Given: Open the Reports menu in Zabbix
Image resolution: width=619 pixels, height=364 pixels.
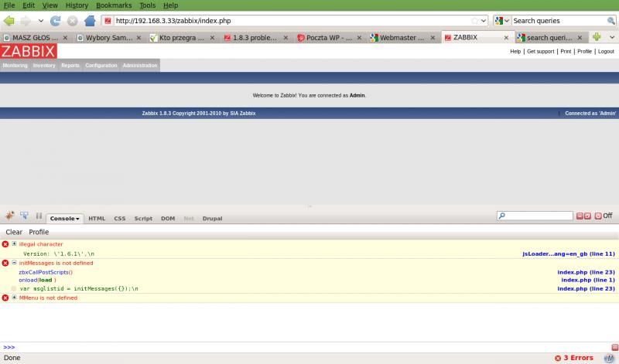Looking at the screenshot, I should tap(70, 66).
